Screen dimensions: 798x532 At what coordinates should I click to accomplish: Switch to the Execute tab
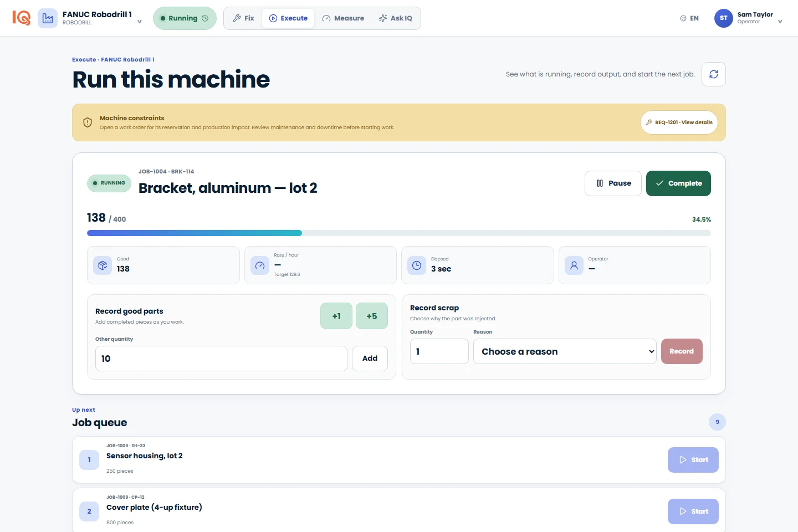tap(288, 18)
